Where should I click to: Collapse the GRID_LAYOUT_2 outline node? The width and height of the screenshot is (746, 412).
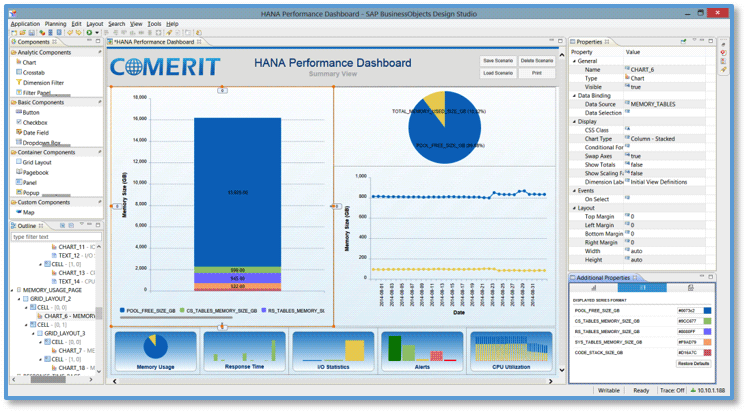pyautogui.click(x=18, y=299)
